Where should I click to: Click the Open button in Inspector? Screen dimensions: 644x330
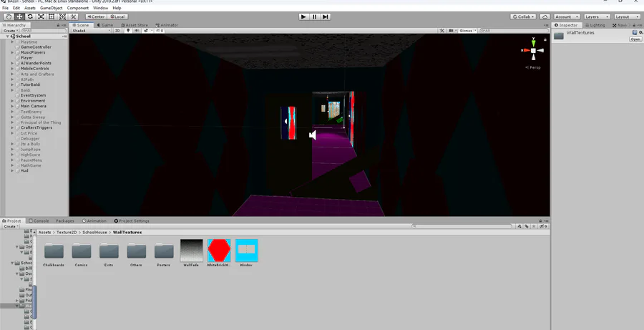(635, 39)
